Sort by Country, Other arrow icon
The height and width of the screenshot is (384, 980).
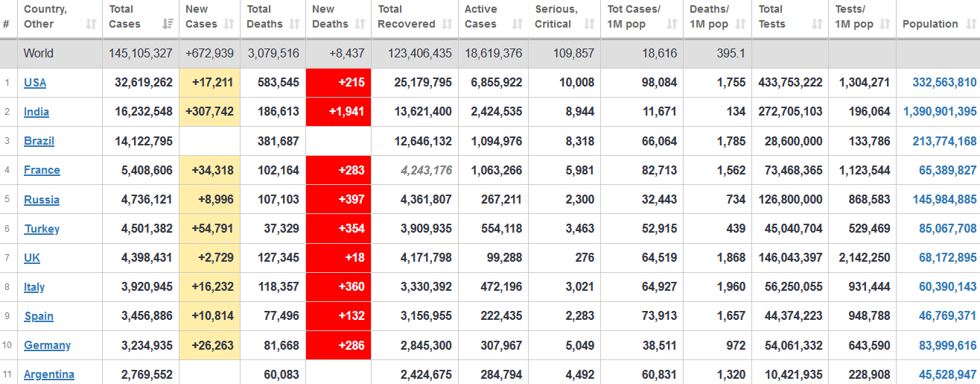click(91, 24)
